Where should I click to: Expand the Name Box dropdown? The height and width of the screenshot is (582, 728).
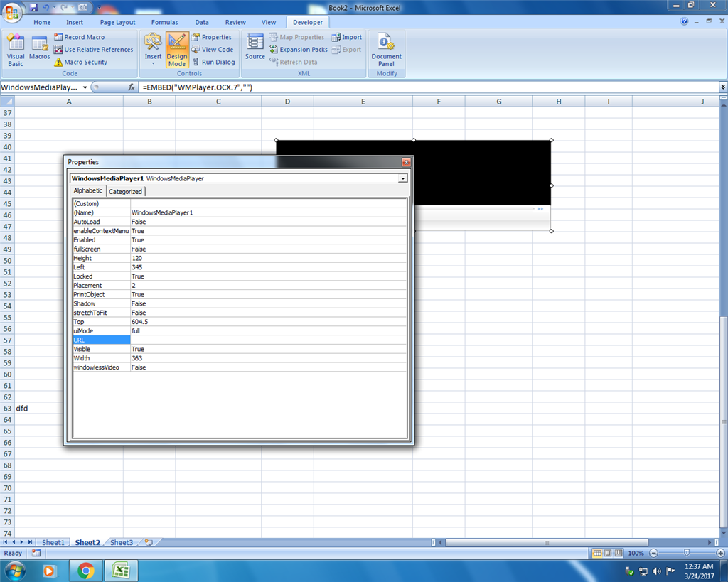tap(85, 87)
